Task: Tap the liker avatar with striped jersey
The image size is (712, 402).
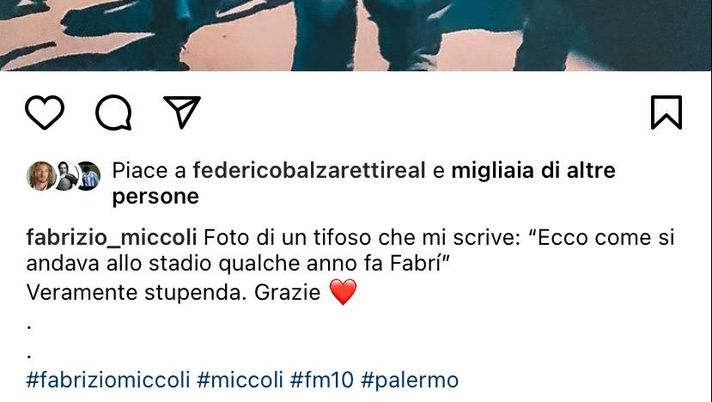Action: pos(89,175)
